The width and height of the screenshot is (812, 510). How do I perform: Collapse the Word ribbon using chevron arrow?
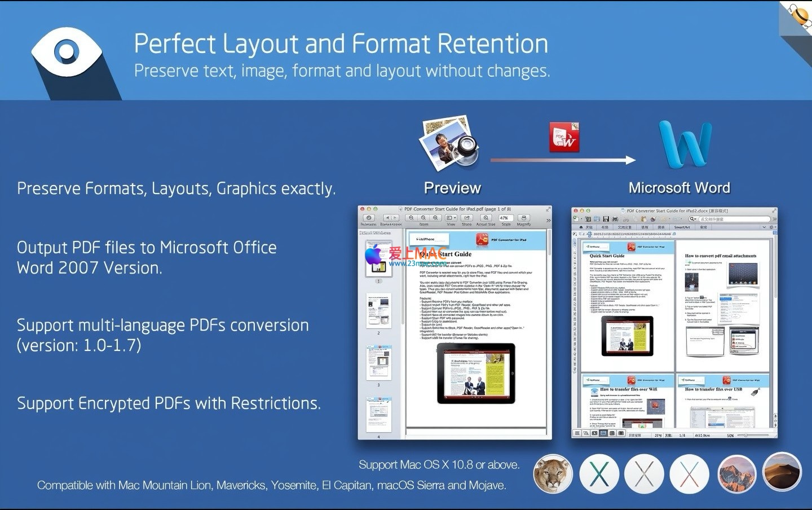765,227
